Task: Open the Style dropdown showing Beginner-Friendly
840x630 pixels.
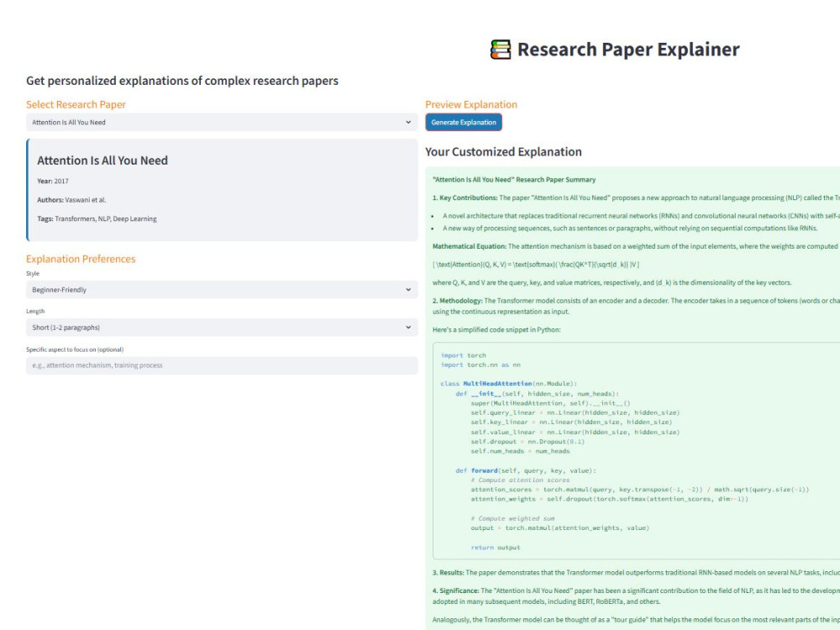Action: [x=222, y=290]
